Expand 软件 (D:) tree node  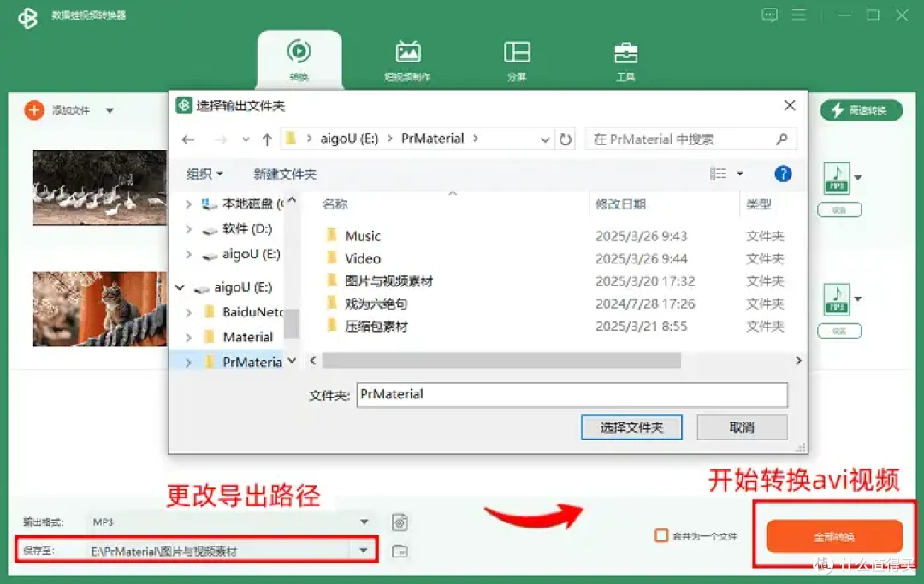click(x=188, y=229)
